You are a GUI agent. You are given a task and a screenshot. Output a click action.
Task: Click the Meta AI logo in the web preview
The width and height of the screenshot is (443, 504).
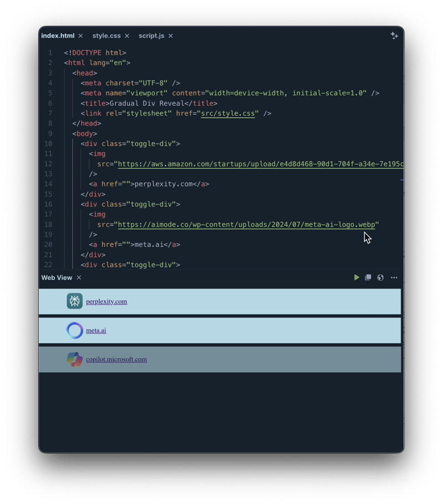click(74, 330)
